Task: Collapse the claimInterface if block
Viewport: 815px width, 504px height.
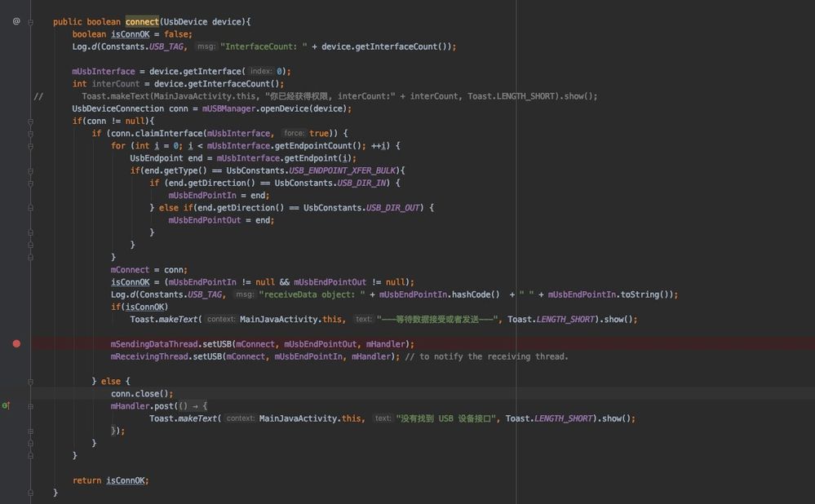Action: 31,133
